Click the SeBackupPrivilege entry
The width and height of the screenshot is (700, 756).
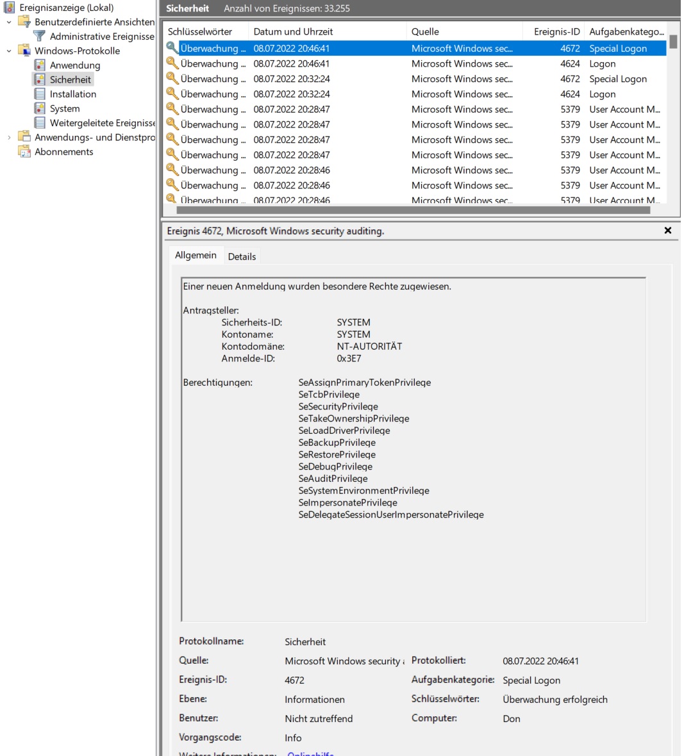(337, 443)
